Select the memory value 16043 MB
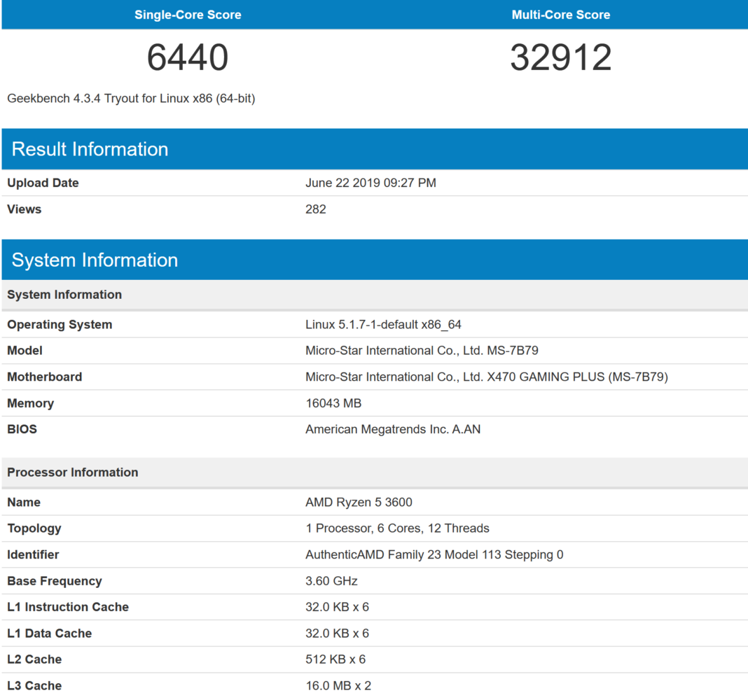The width and height of the screenshot is (748, 700). point(333,403)
